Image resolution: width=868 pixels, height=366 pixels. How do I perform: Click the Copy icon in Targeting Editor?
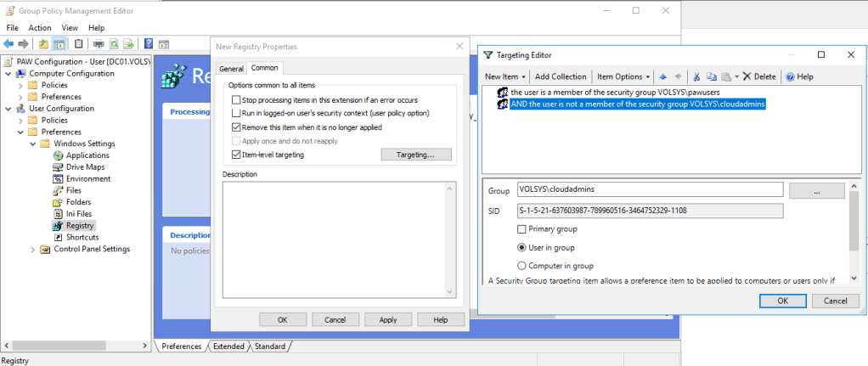[712, 76]
